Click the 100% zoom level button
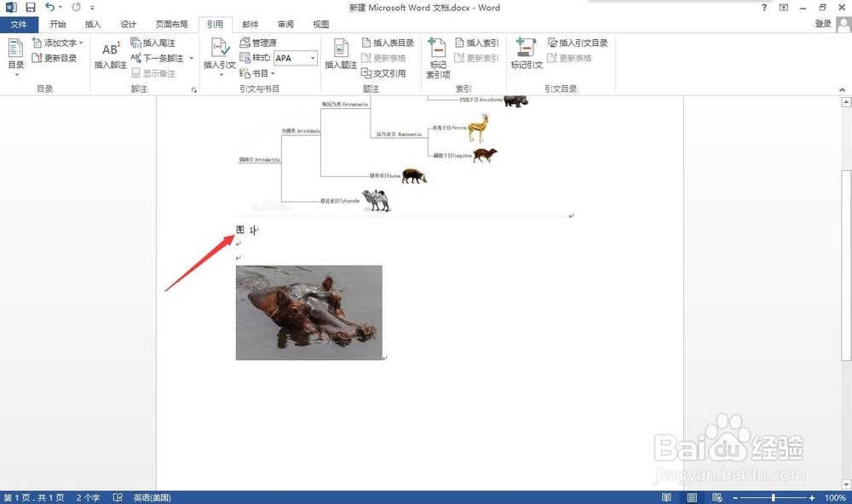The image size is (852, 504). click(835, 497)
